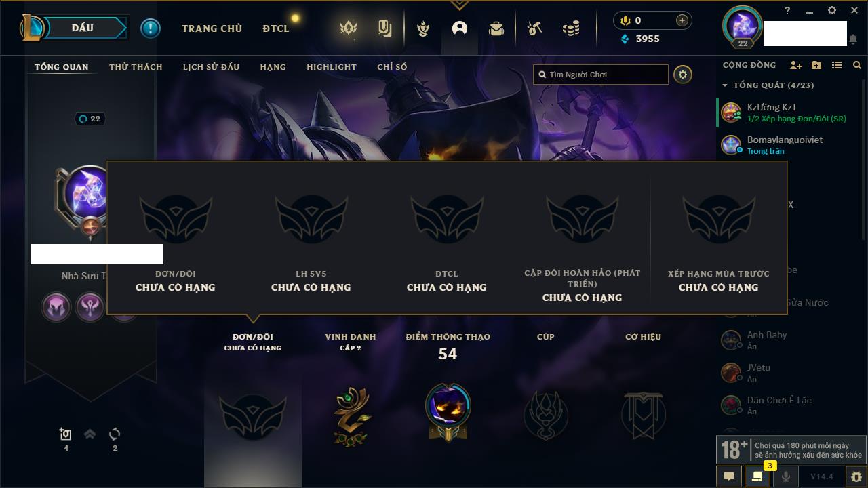Go to TRANG CHỦ home

(x=212, y=28)
